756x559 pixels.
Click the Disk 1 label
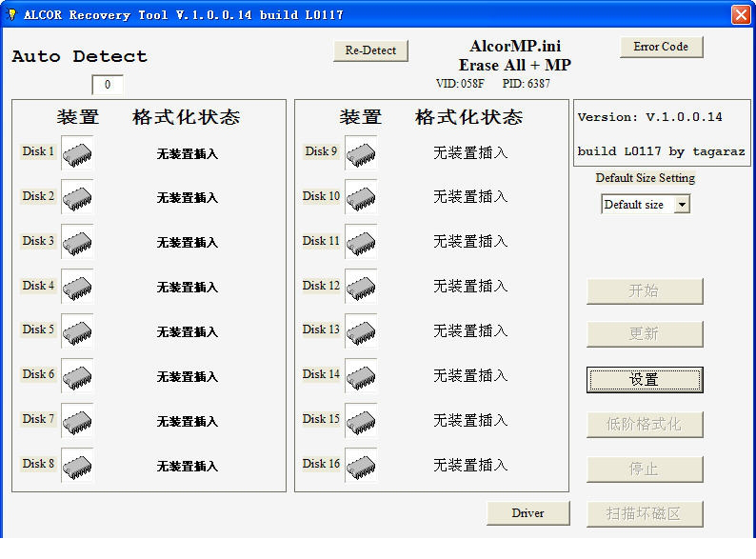(x=38, y=151)
